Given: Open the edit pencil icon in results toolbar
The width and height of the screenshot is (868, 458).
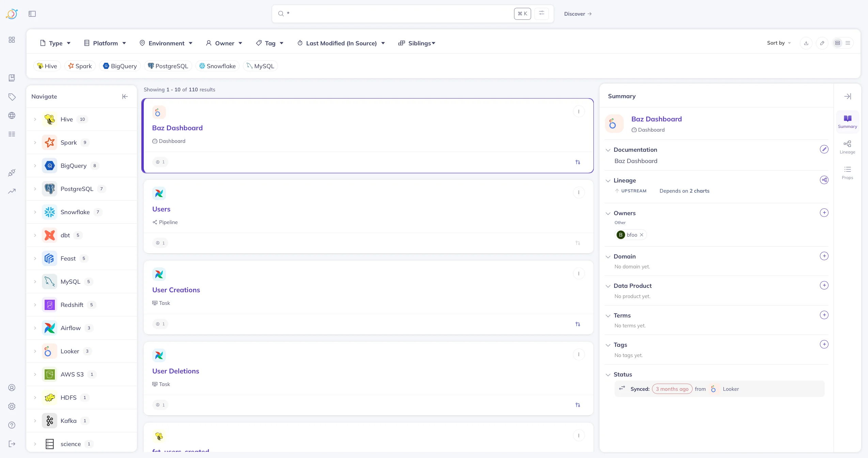Looking at the screenshot, I should tap(822, 43).
